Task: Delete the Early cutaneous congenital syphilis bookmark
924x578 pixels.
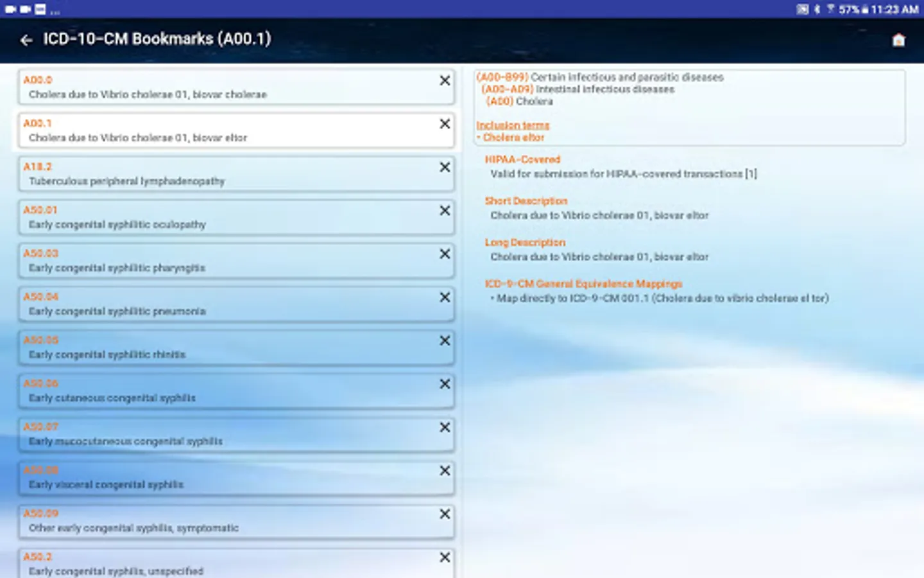Action: (445, 384)
